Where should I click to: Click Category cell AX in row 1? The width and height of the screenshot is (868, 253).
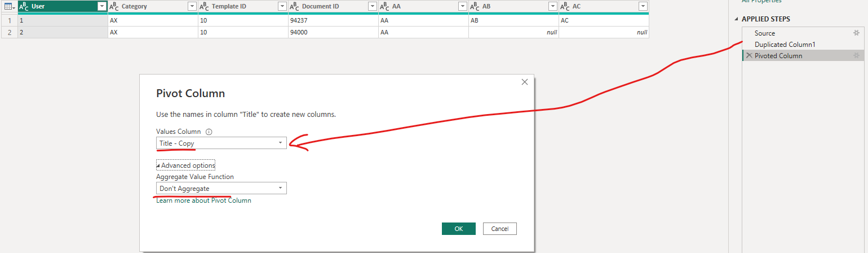point(153,20)
